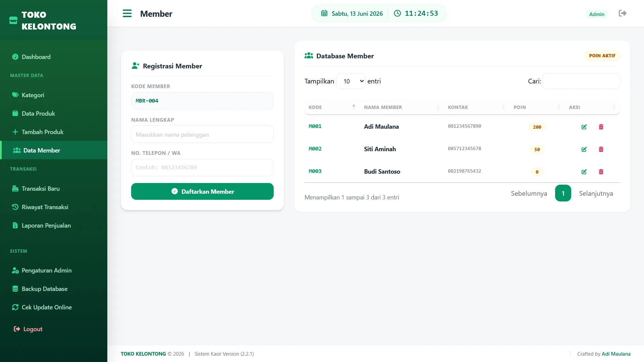Click the Cek Update Online refresh icon
The height and width of the screenshot is (362, 644).
point(15,307)
